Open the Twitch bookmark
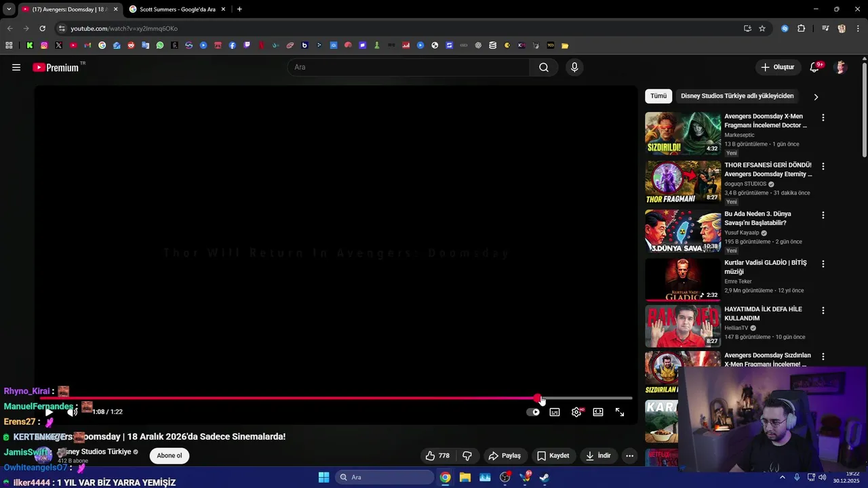 [x=247, y=45]
